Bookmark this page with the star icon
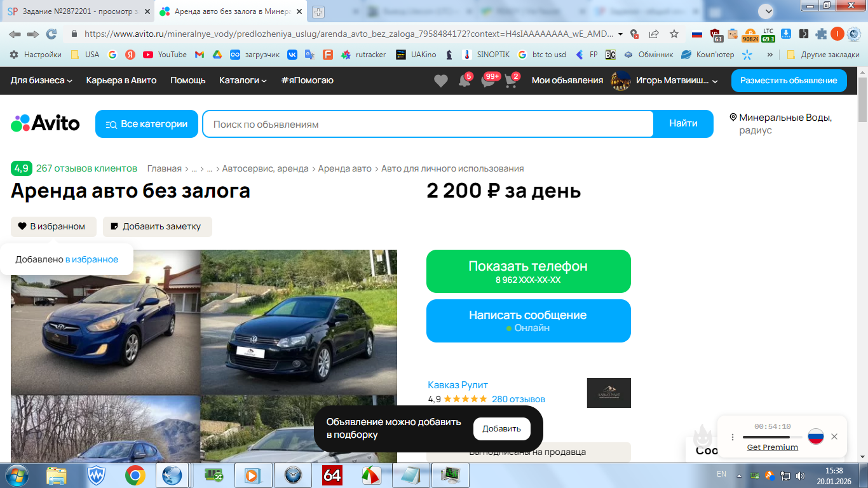The height and width of the screenshot is (488, 868). [674, 34]
